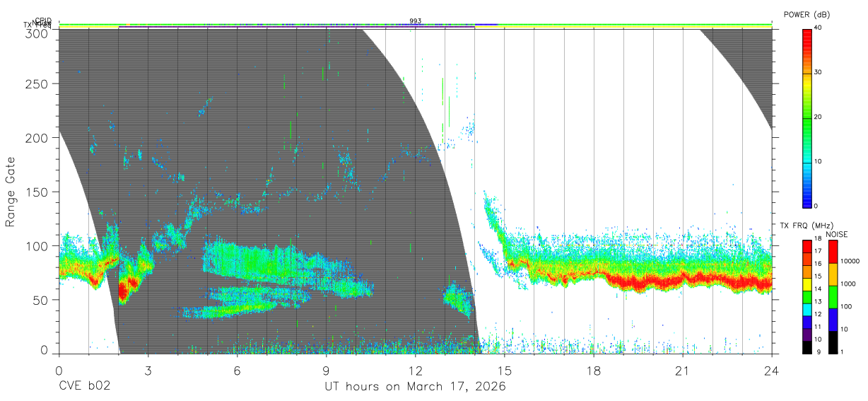The height and width of the screenshot is (401, 868).
Task: Click the 16 MHz label on TX FRQ legend
Action: click(818, 264)
